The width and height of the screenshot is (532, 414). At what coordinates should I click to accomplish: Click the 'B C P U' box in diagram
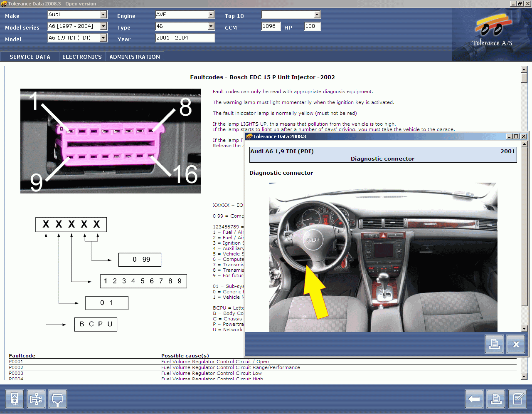pos(96,324)
